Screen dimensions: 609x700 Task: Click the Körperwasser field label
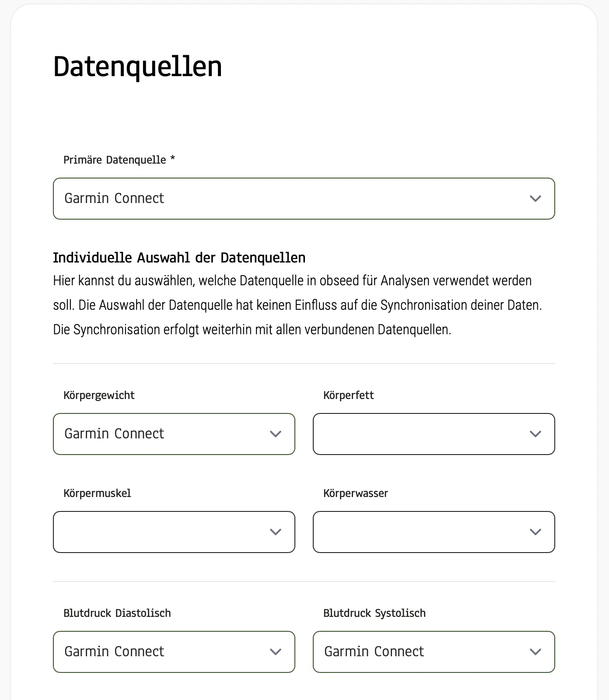pyautogui.click(x=355, y=493)
